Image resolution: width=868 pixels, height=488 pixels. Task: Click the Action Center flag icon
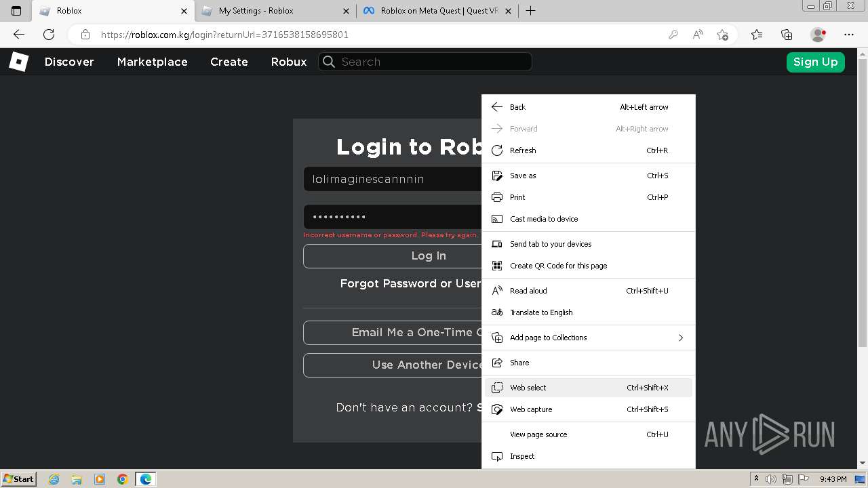point(803,479)
